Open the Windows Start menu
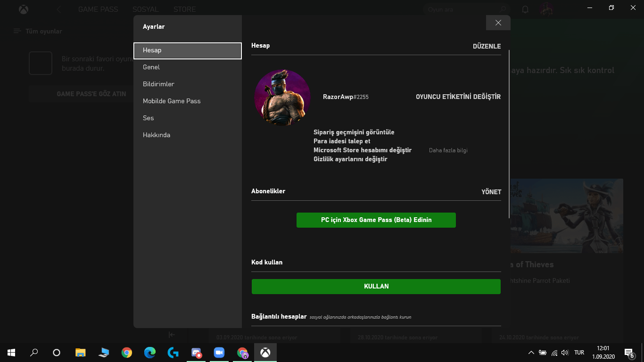 tap(11, 353)
